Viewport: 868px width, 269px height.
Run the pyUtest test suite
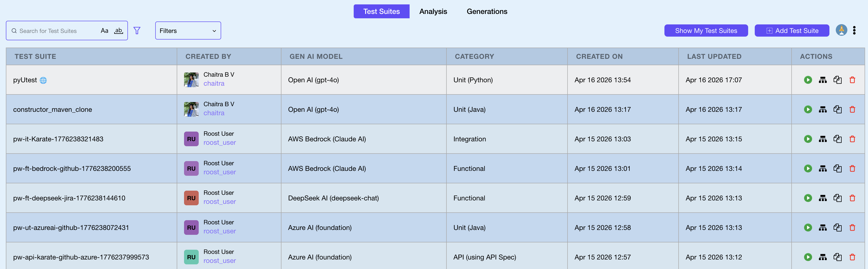point(808,80)
